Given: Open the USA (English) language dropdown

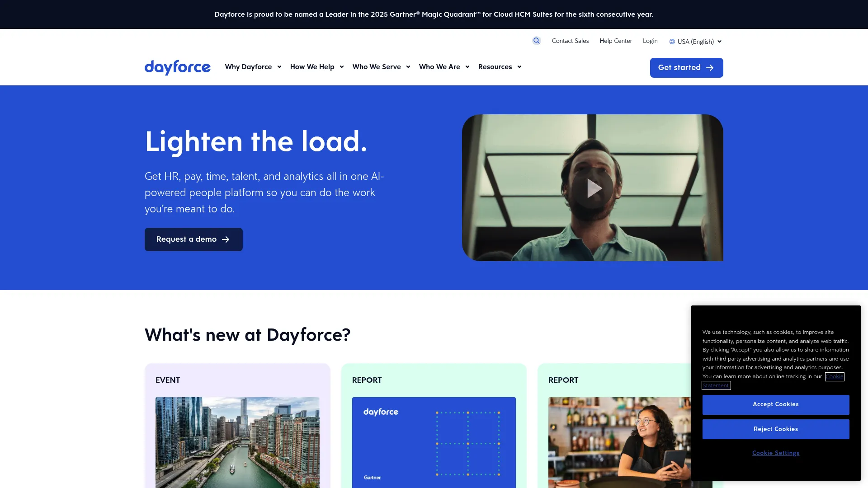Looking at the screenshot, I should (x=696, y=42).
